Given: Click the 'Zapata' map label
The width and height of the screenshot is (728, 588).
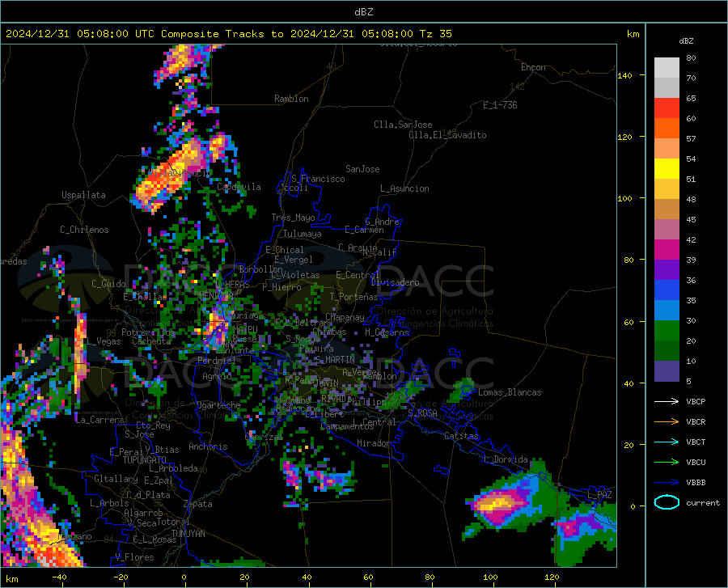Looking at the screenshot, I should (x=198, y=504).
